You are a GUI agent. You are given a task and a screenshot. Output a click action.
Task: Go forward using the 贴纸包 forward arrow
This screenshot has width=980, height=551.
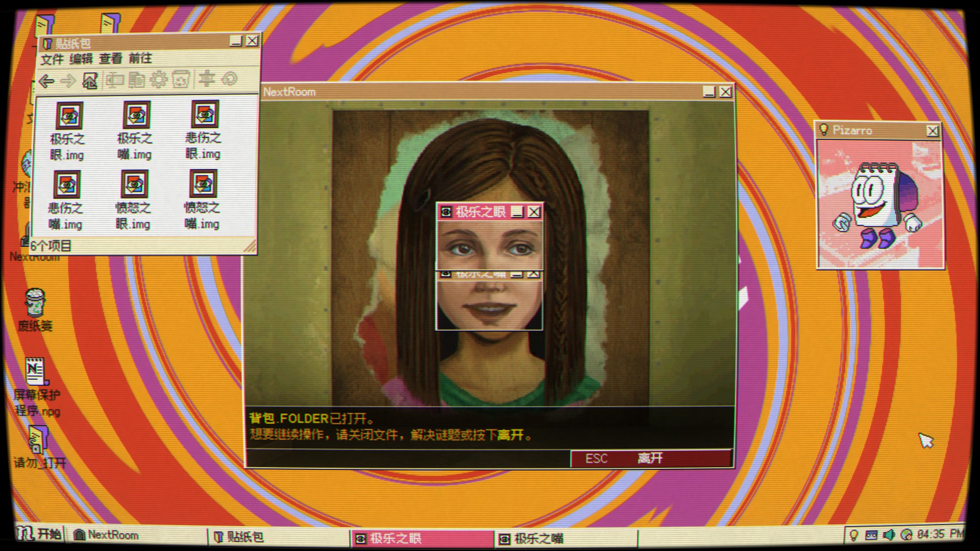tap(68, 81)
